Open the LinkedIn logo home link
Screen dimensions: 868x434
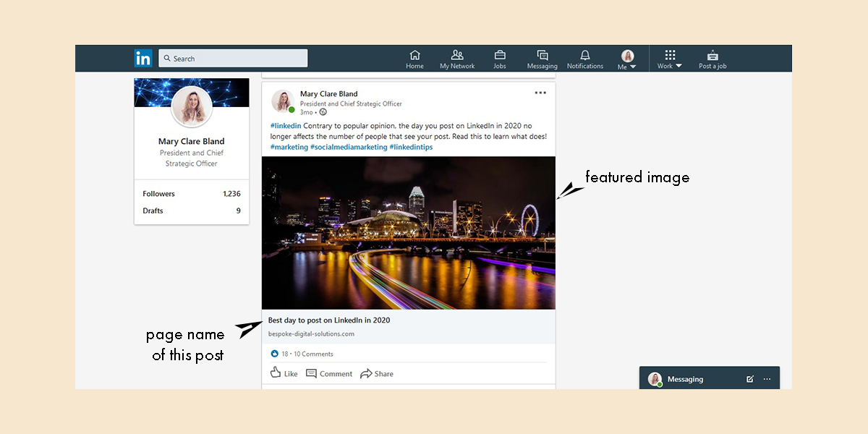pyautogui.click(x=143, y=59)
